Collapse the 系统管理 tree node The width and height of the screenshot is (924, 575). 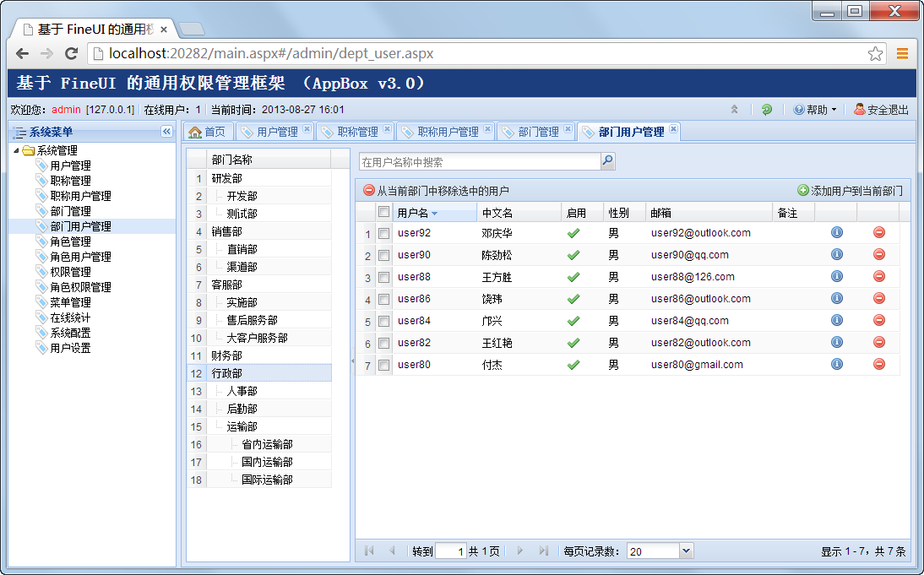coord(16,151)
